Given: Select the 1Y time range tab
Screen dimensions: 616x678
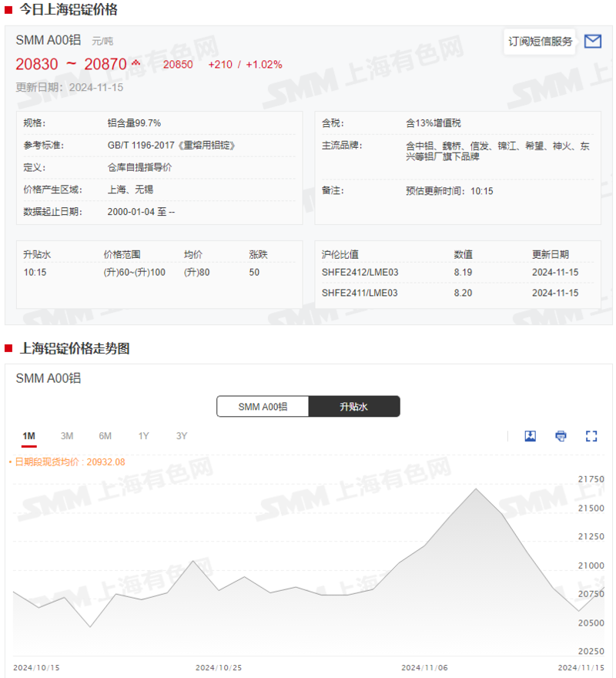Looking at the screenshot, I should pos(143,436).
